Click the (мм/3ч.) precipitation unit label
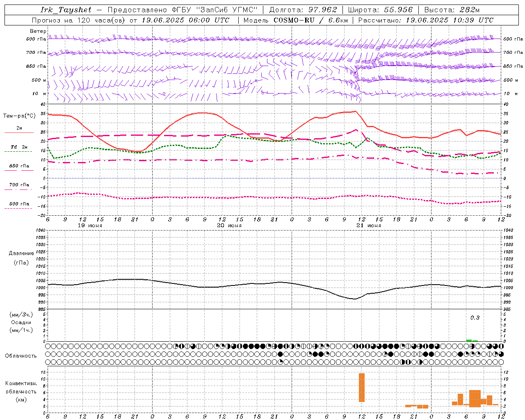 [x=21, y=315]
